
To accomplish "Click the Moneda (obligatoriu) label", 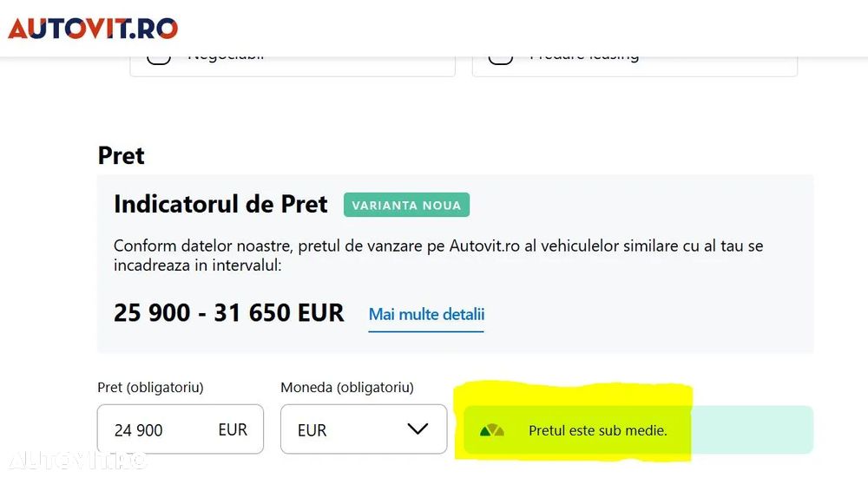I will click(x=346, y=387).
